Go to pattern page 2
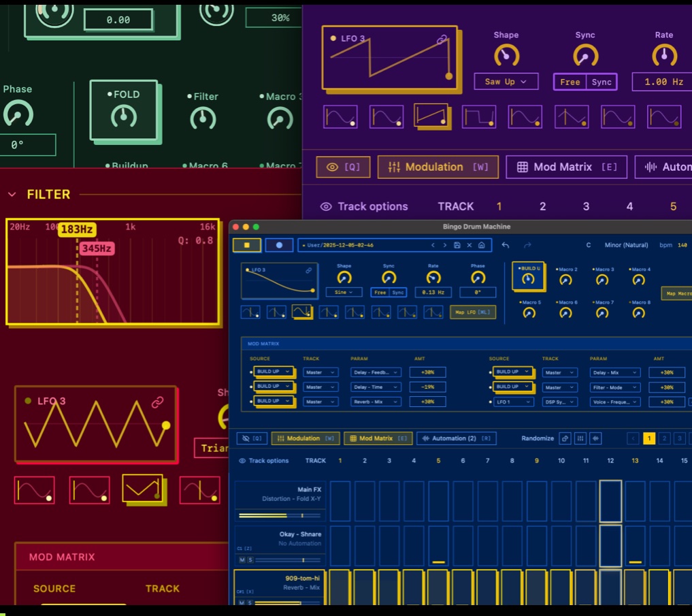Screen dimensions: 692x616 point(664,438)
